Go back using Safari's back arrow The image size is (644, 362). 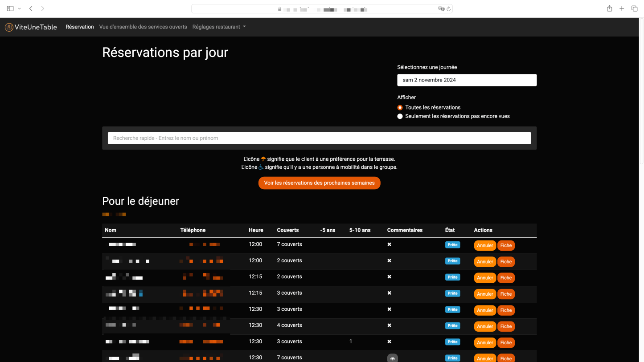click(x=31, y=8)
